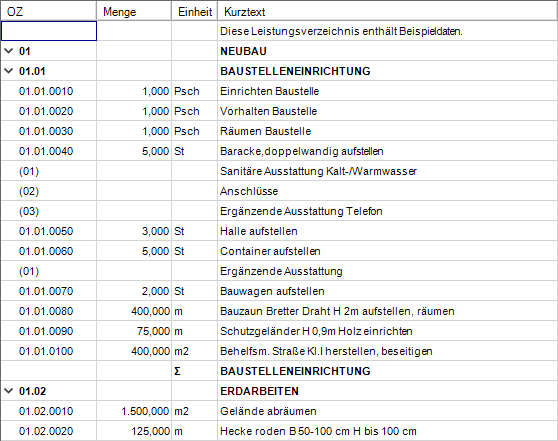Click 'Container aufstellen' text
This screenshot has height=441, width=558.
(x=270, y=251)
